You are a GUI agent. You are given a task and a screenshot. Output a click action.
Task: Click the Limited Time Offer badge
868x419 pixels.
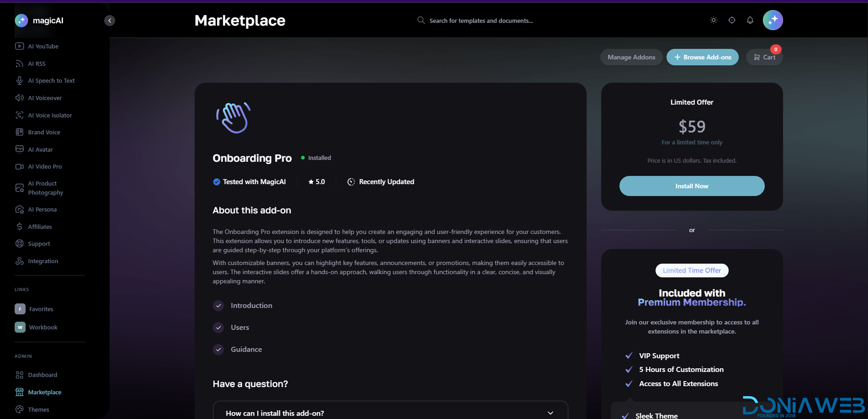692,270
